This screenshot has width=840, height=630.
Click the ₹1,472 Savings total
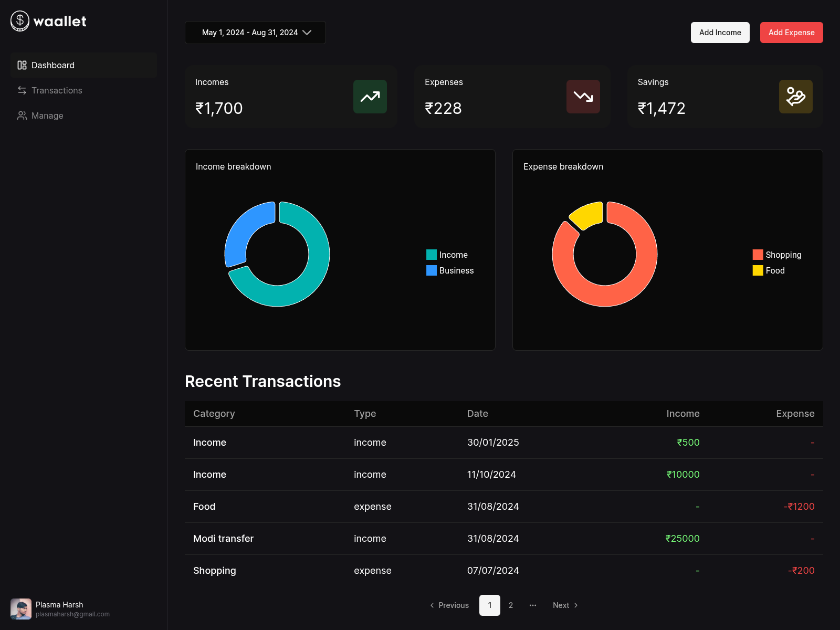point(661,108)
